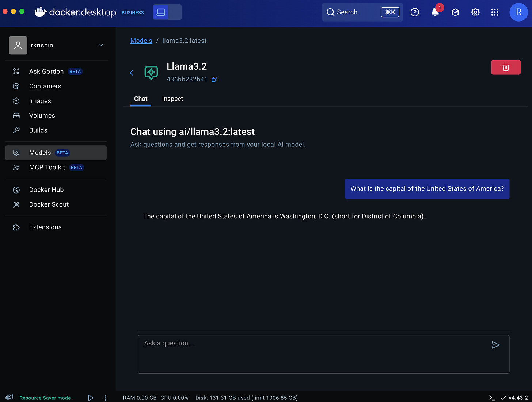
Task: Click the Volumes drive icon in the sidebar
Action: tap(16, 115)
